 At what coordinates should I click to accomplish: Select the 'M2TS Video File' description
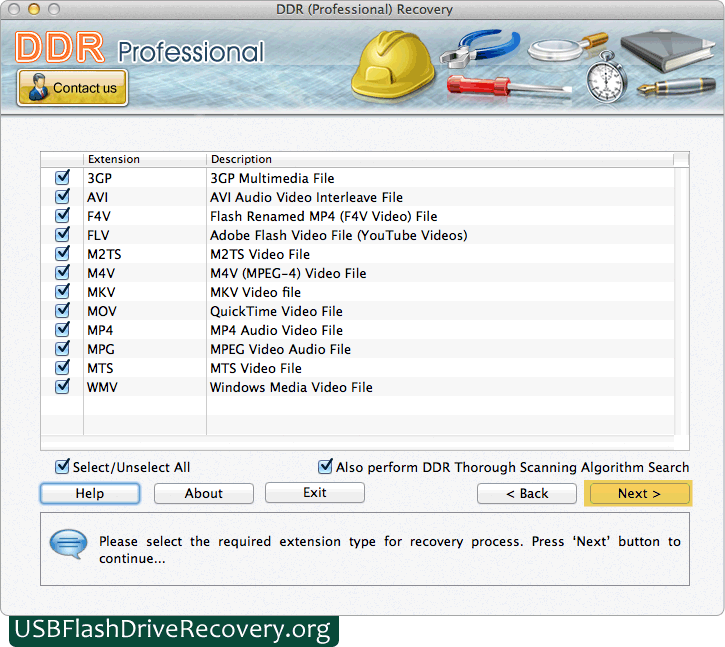pyautogui.click(x=260, y=254)
